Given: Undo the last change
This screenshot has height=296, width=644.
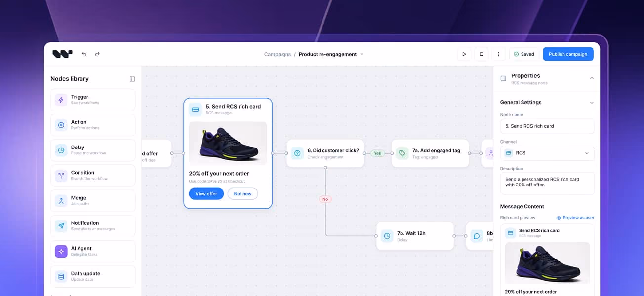Looking at the screenshot, I should pos(84,54).
